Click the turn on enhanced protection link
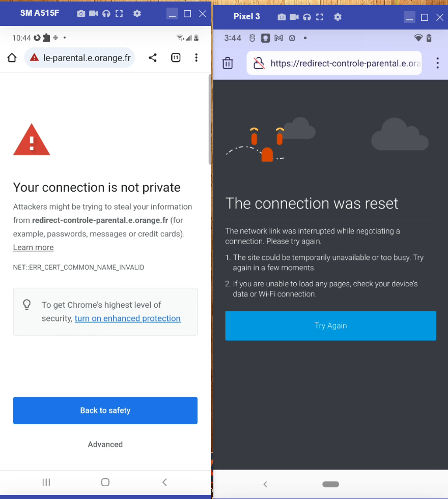This screenshot has height=499, width=448. [127, 318]
